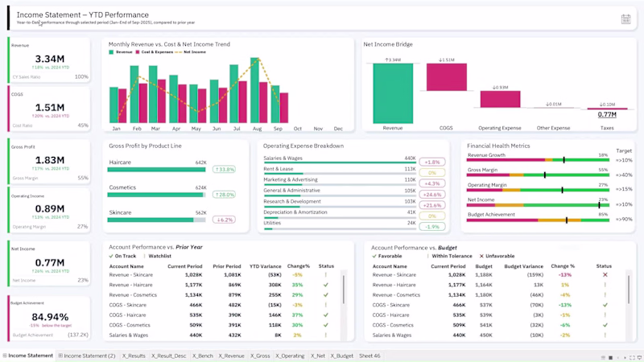Image resolution: width=644 pixels, height=362 pixels.
Task: Select the Budget Achievement 84.94% KPI card
Action: (x=49, y=319)
